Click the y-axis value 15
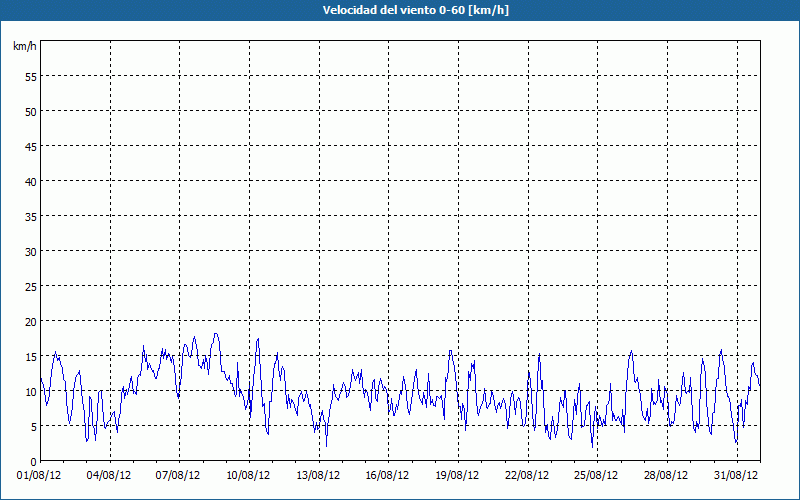 pyautogui.click(x=31, y=357)
